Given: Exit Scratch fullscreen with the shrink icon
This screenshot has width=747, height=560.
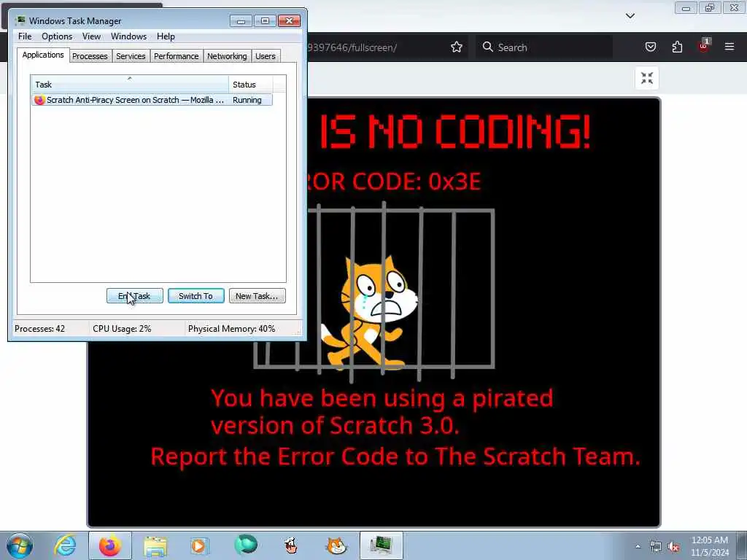Looking at the screenshot, I should coord(647,78).
